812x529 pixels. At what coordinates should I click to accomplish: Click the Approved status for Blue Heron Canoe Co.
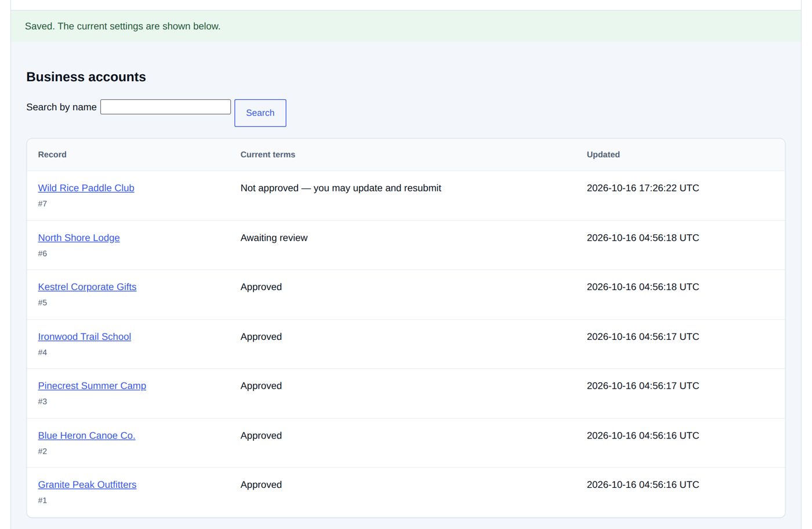click(261, 436)
